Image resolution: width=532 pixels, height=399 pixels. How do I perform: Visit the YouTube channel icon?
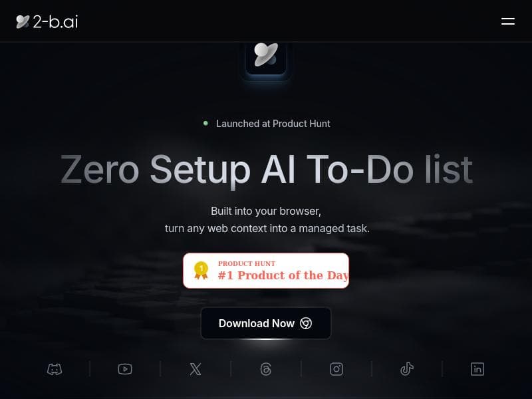click(x=125, y=369)
